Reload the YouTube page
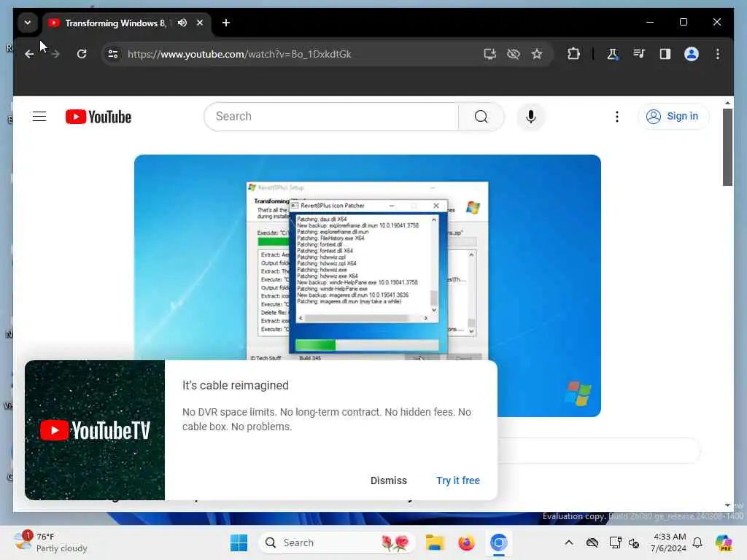The height and width of the screenshot is (560, 747). click(x=82, y=54)
